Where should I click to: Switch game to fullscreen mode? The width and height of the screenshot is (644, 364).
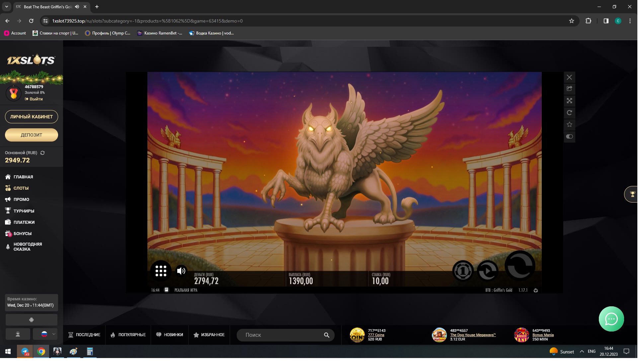click(569, 101)
